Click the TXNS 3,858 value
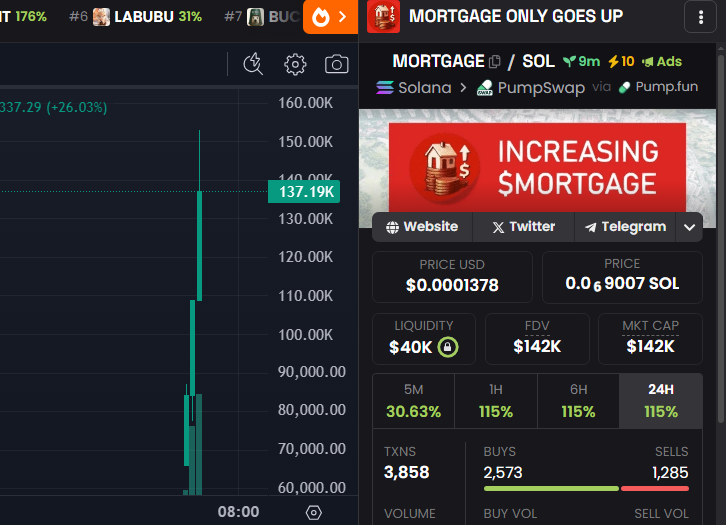 [407, 472]
